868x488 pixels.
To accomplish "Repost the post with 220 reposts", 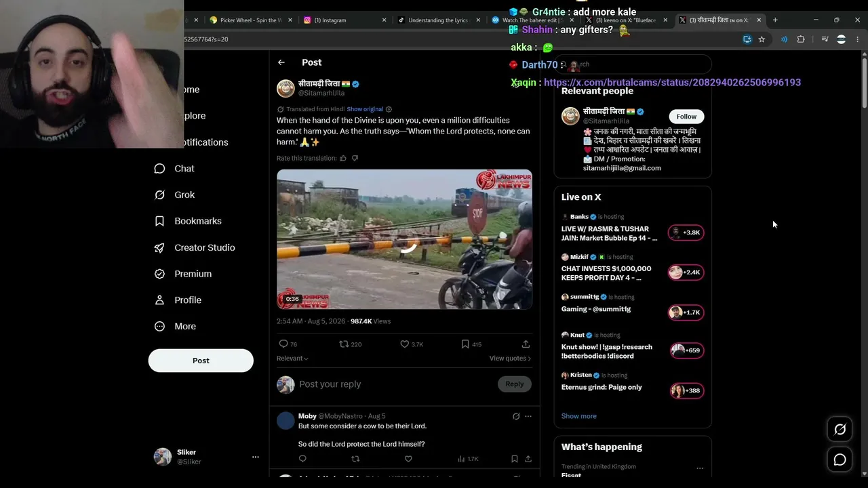I will [350, 344].
